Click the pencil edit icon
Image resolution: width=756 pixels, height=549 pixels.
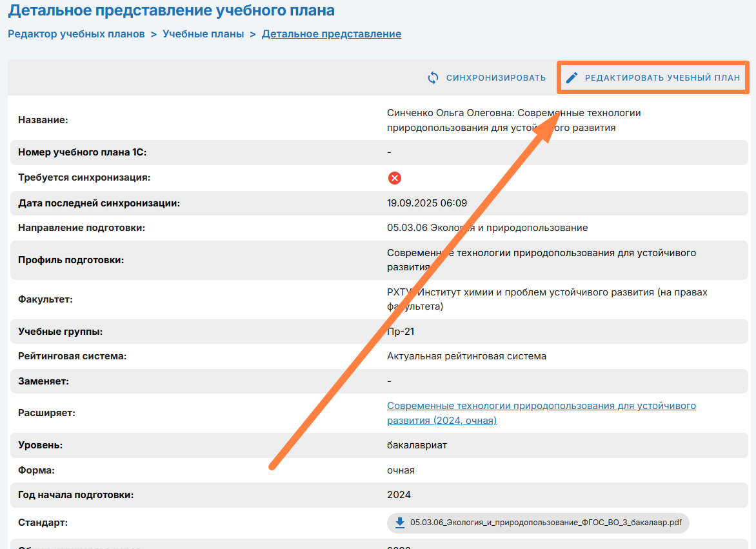572,78
